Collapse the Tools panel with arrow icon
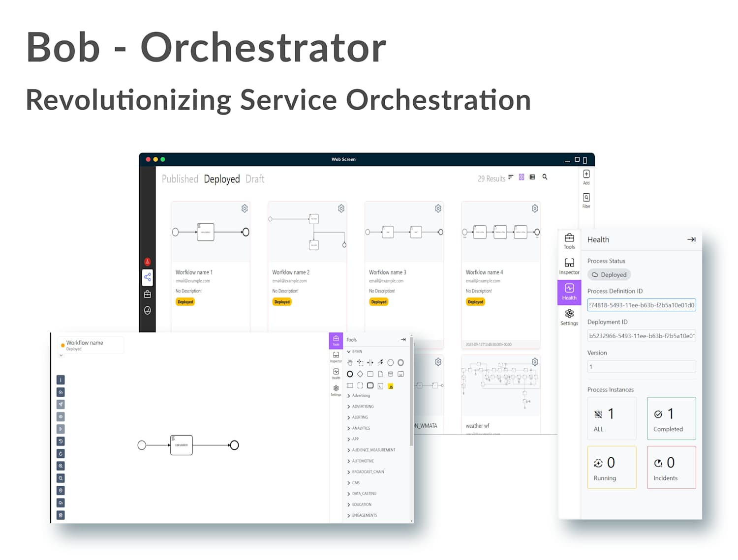Viewport: 738px width, 560px height. pyautogui.click(x=403, y=340)
